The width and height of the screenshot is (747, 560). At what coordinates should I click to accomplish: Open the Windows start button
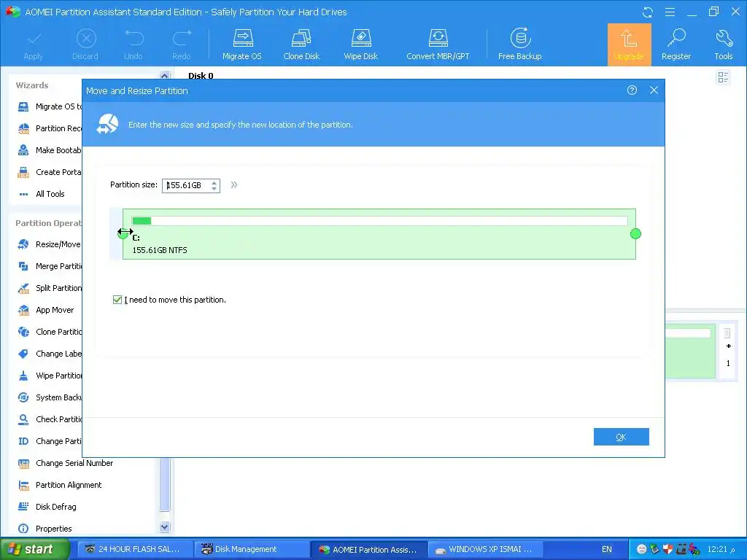point(34,550)
